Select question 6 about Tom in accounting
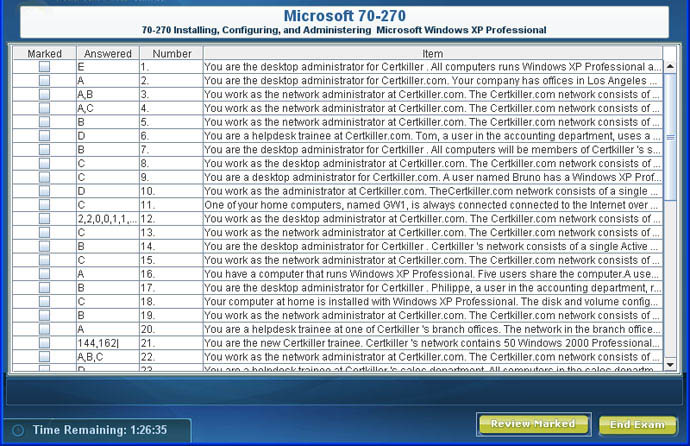Viewport: 690px width, 446px height. click(x=433, y=136)
